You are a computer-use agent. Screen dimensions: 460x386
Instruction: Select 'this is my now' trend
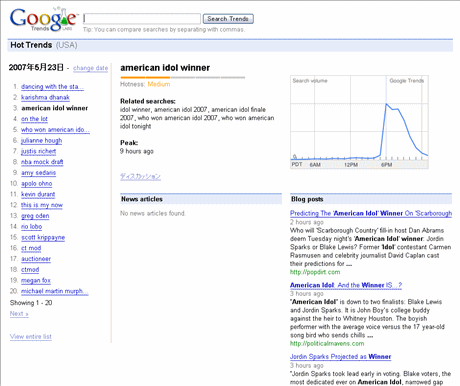pos(42,205)
